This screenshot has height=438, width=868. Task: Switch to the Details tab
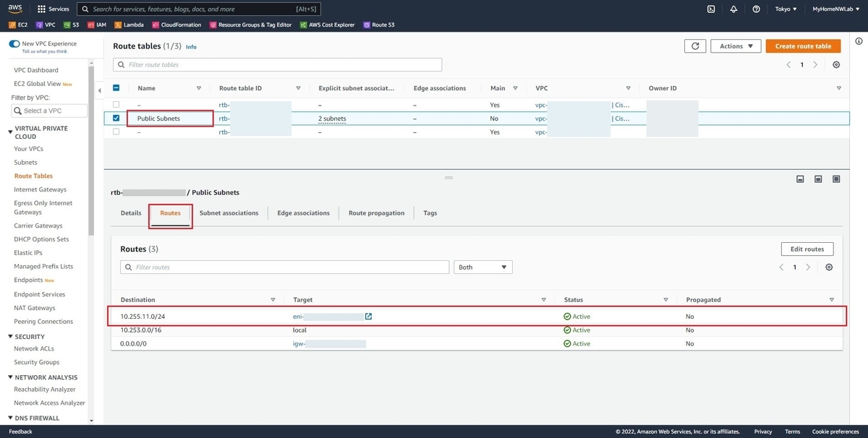(x=131, y=213)
